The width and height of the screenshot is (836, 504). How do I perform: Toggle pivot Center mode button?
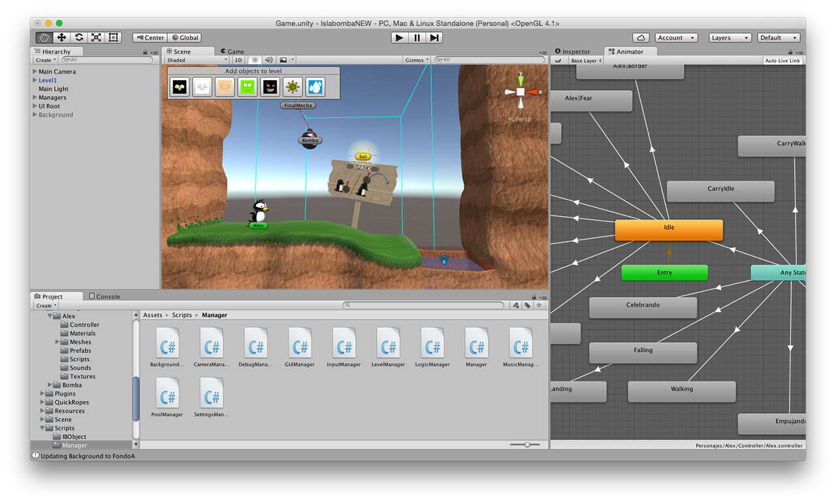point(150,38)
